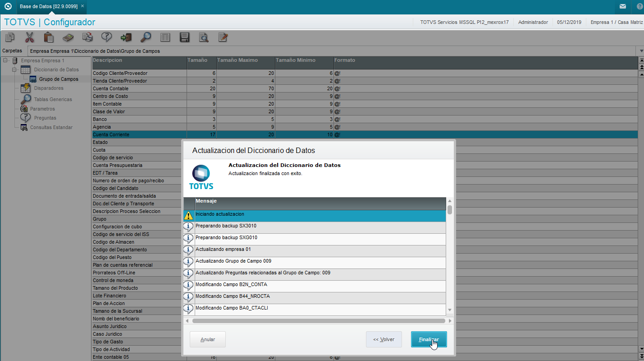The width and height of the screenshot is (644, 361).
Task: Select the Centro de Costo row
Action: coord(365,96)
